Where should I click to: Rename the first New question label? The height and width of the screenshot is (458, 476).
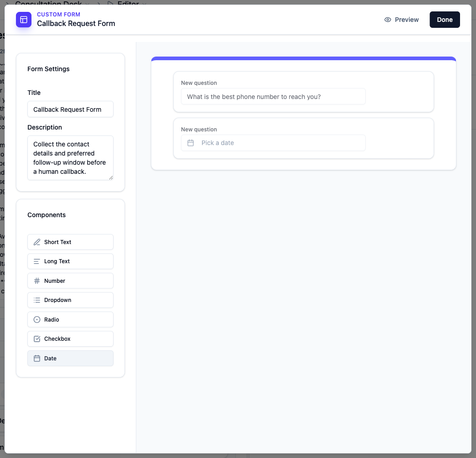click(198, 83)
